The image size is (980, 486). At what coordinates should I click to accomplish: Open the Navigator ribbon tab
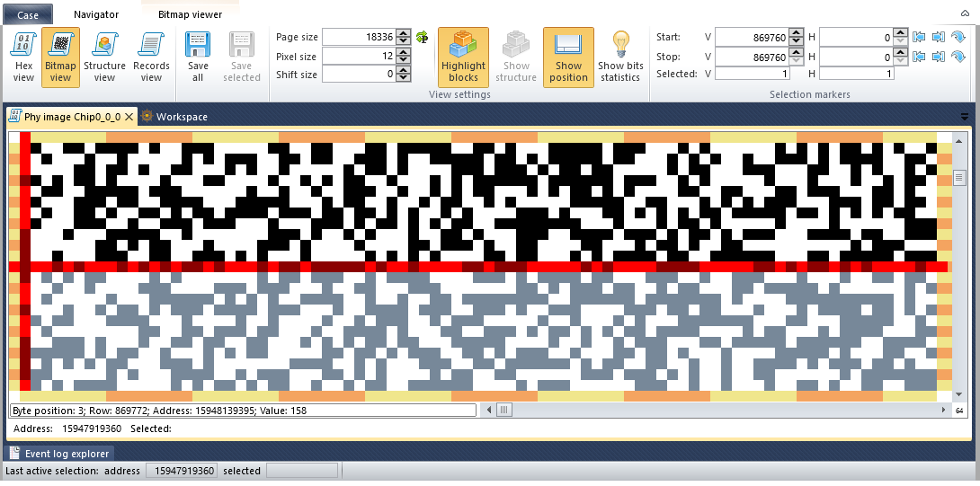click(95, 14)
